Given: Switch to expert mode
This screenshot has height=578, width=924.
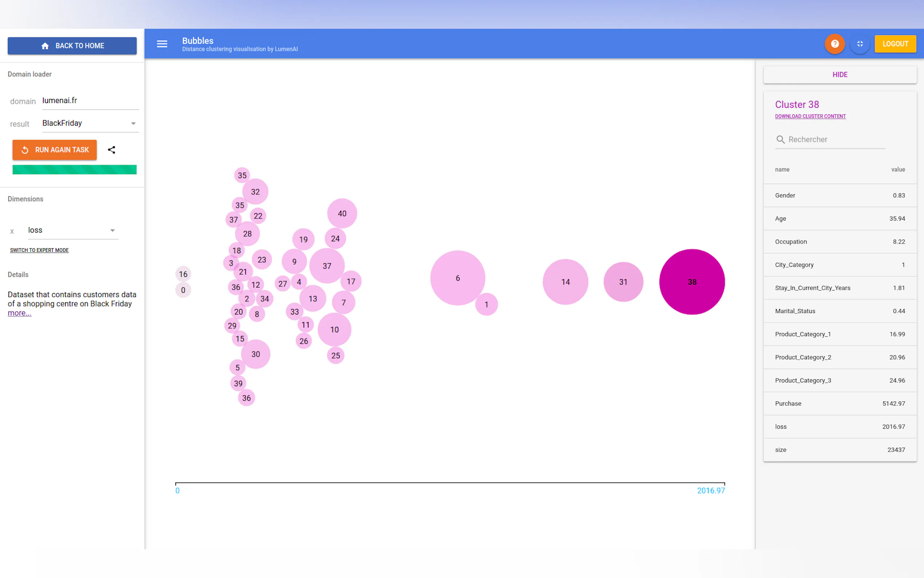Looking at the screenshot, I should coord(39,250).
